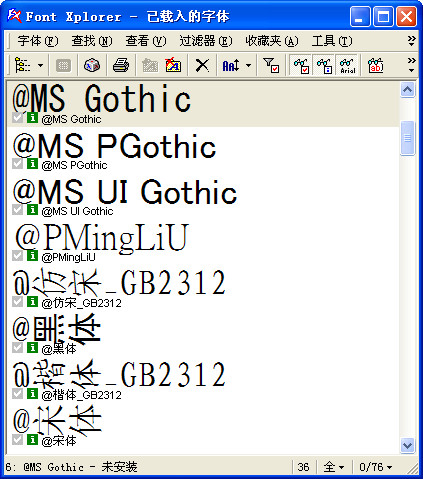Click the green info icon for @楷体_GB2312
423x479 pixels.
(x=32, y=394)
